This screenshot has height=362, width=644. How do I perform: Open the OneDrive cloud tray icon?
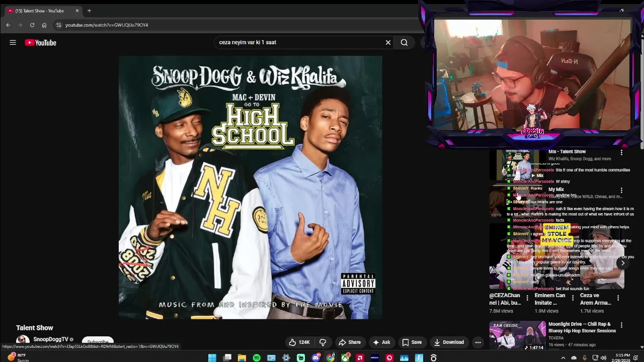click(x=574, y=358)
